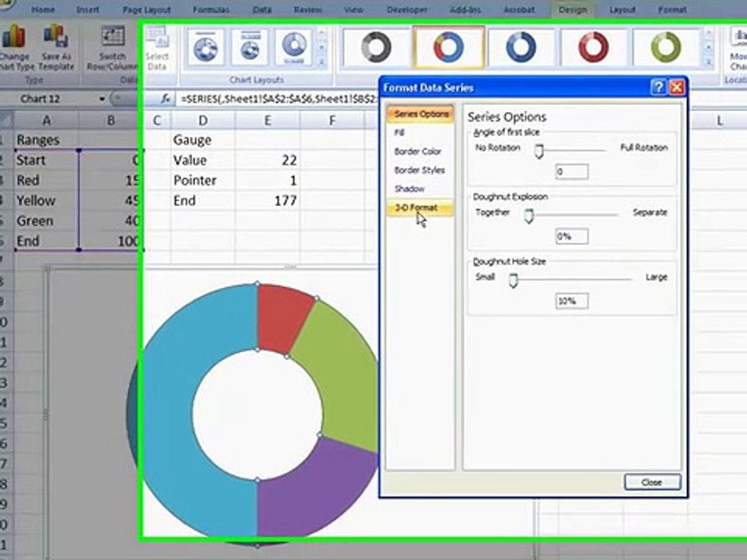Viewport: 747px width, 560px height.
Task: Select cell containing 'Ranges'
Action: pos(46,139)
